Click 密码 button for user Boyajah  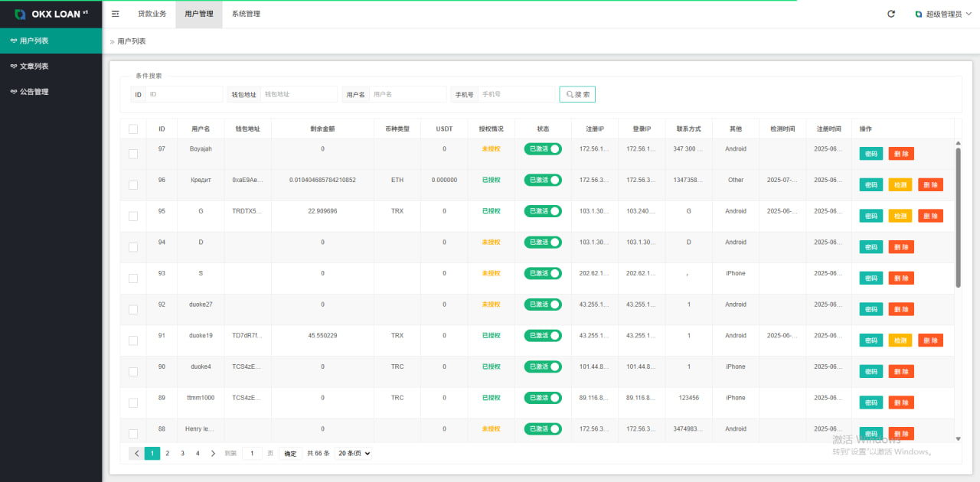871,153
